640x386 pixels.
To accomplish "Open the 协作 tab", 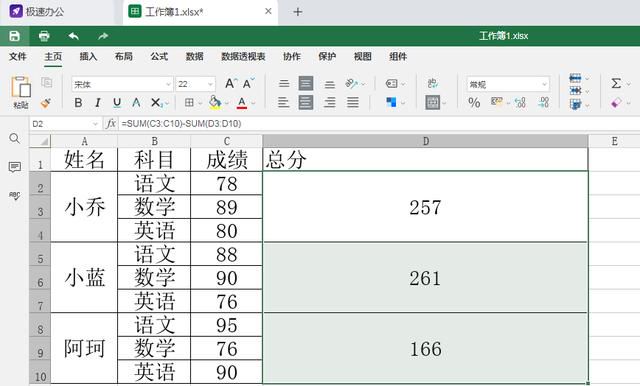I will point(292,56).
